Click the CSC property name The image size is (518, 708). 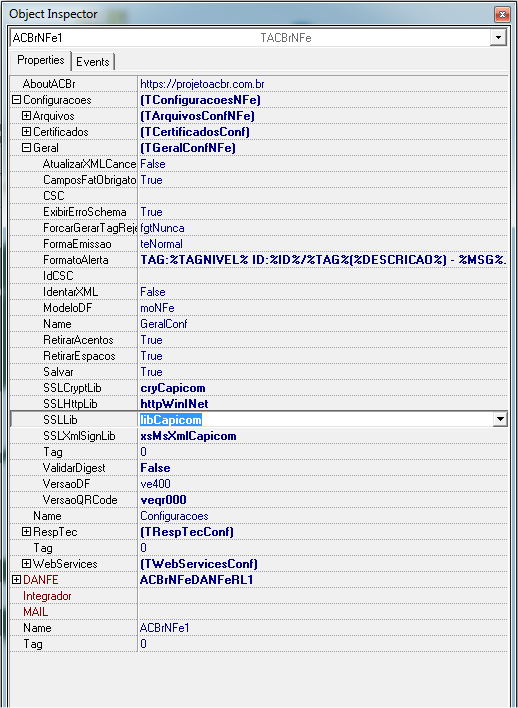pos(54,196)
